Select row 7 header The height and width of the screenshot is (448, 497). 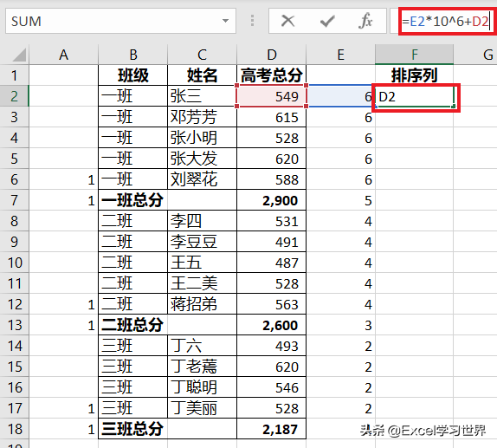[x=14, y=200]
